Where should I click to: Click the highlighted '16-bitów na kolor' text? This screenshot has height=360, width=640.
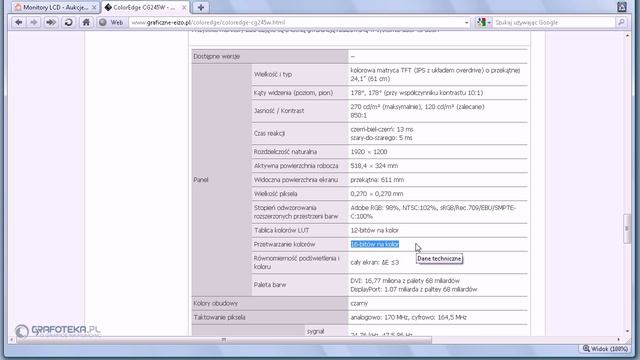point(375,244)
